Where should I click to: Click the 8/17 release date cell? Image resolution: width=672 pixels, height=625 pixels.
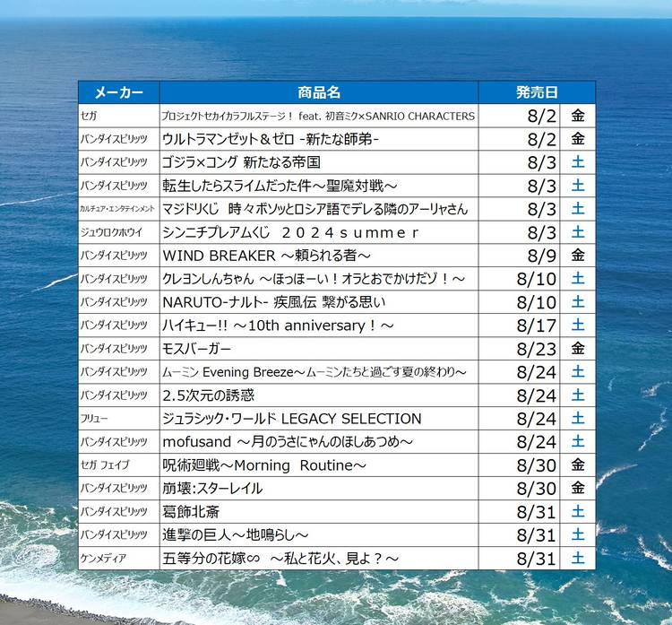tap(520, 326)
